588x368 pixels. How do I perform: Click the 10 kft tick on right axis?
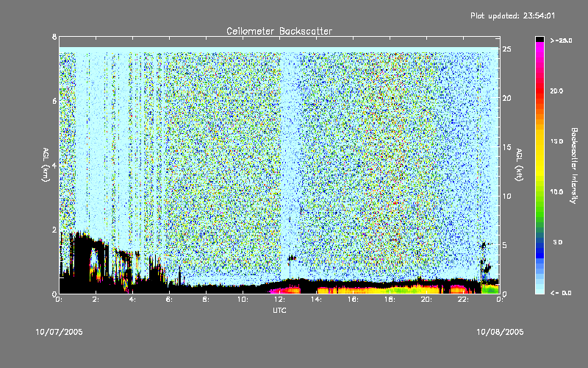507,196
